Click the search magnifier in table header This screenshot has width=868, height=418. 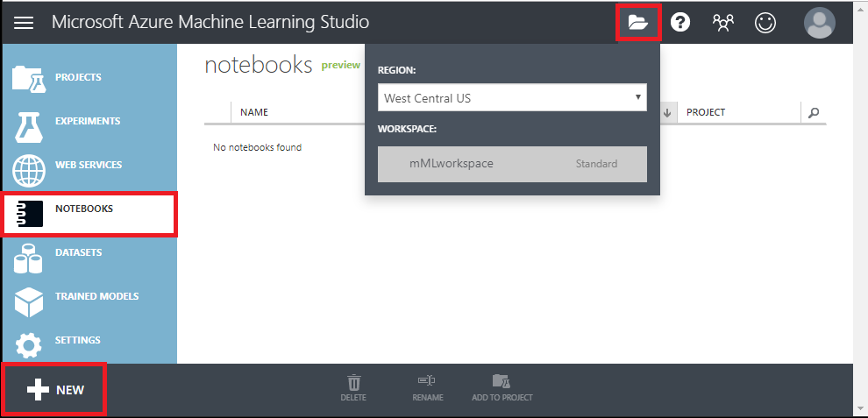click(x=814, y=112)
